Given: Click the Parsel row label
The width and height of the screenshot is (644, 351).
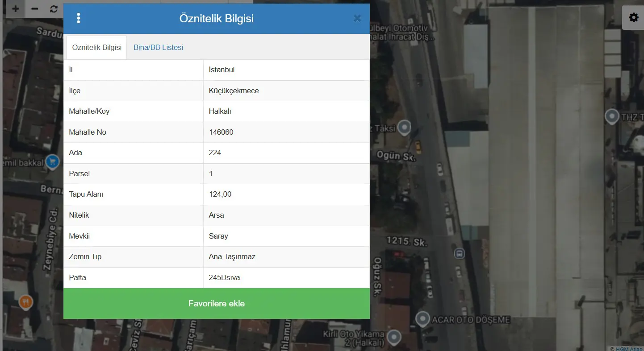Looking at the screenshot, I should click(79, 173).
